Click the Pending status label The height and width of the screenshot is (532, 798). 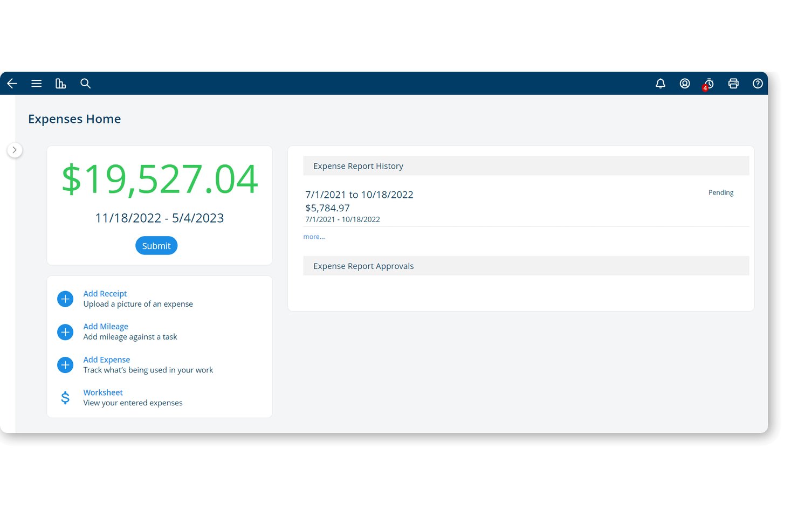[721, 192]
